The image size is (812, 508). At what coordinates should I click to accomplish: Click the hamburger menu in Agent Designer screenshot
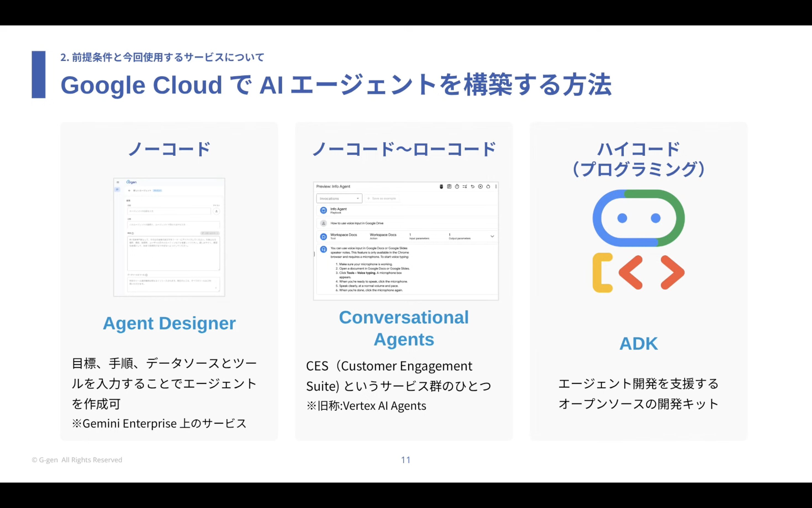pyautogui.click(x=118, y=182)
